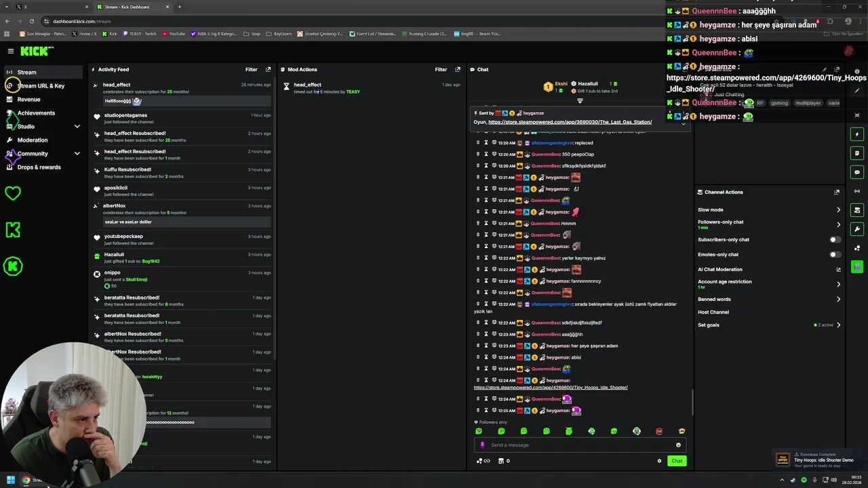Open the KeyGivers bookmark folder
Screen dimensions: 868x488
click(x=279, y=34)
